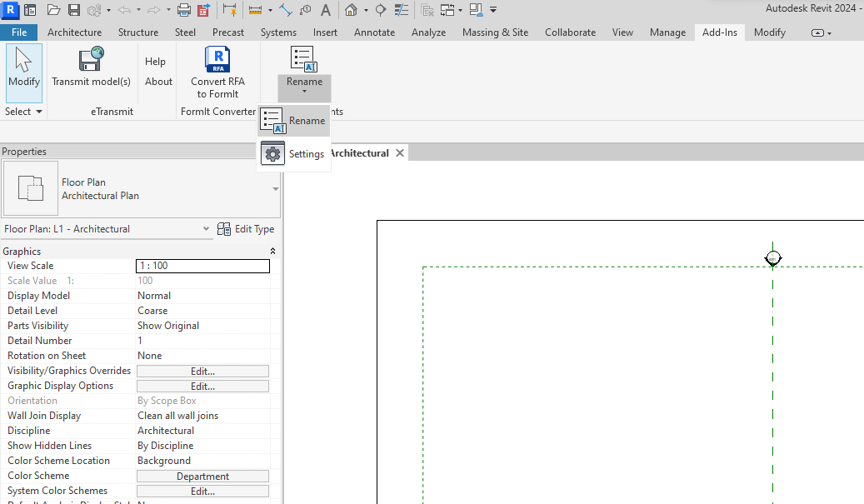Click the Print icon
This screenshot has height=504, width=864.
[x=184, y=10]
